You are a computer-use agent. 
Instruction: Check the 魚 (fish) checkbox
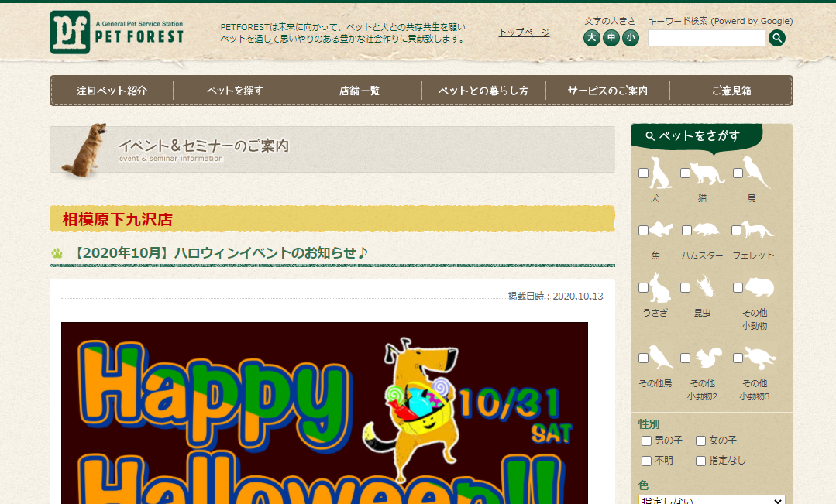point(644,230)
